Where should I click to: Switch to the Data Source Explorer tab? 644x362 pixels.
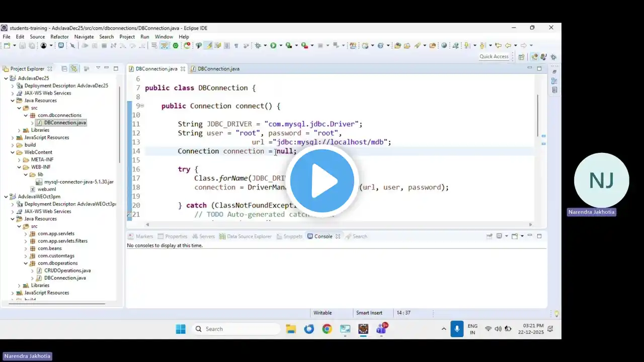coord(245,236)
